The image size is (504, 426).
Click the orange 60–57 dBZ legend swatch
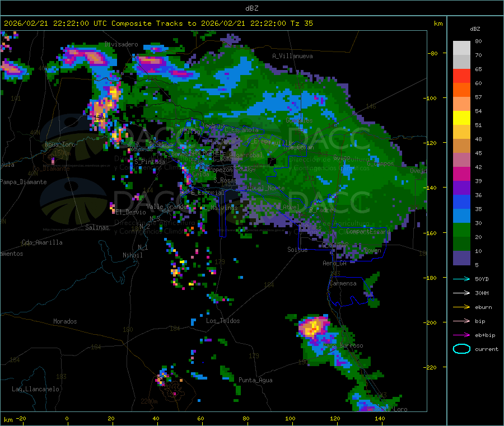pyautogui.click(x=461, y=90)
